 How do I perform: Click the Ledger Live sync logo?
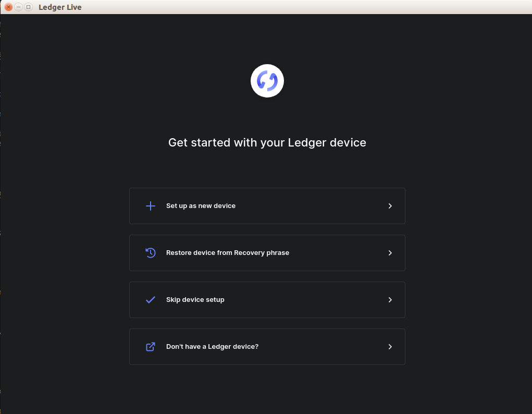pos(267,81)
